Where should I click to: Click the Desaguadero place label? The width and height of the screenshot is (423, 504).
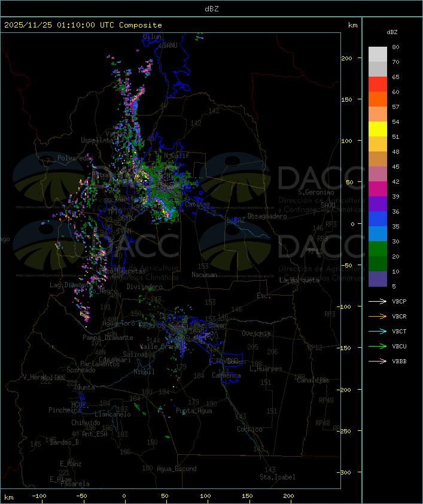click(x=267, y=216)
